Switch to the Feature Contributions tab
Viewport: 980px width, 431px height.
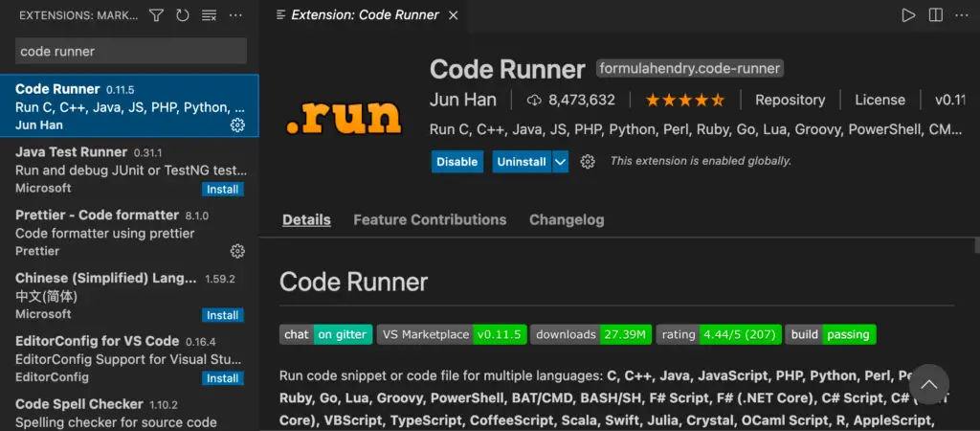(x=430, y=220)
